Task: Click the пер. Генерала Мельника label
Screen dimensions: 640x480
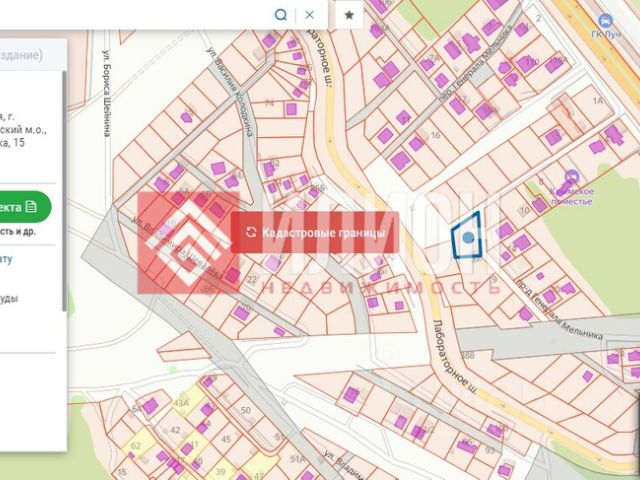Action: tap(476, 63)
